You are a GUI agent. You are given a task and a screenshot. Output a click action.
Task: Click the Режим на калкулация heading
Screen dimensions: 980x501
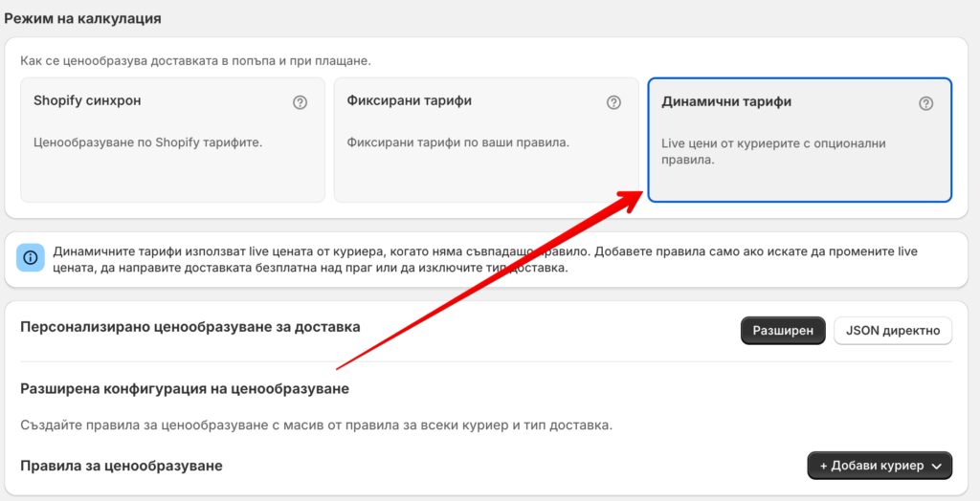[83, 19]
